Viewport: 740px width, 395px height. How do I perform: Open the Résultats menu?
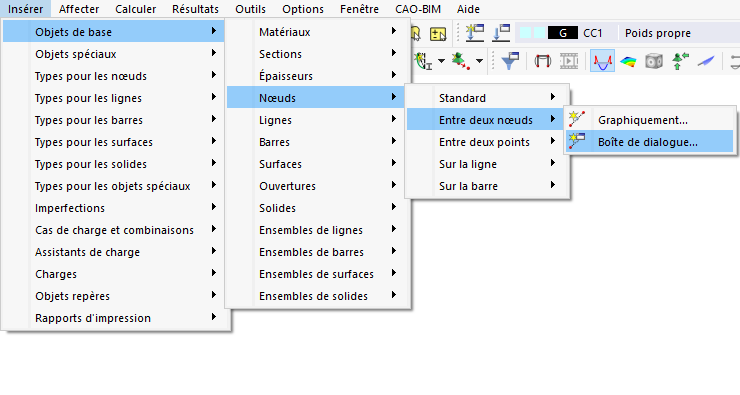click(x=195, y=9)
